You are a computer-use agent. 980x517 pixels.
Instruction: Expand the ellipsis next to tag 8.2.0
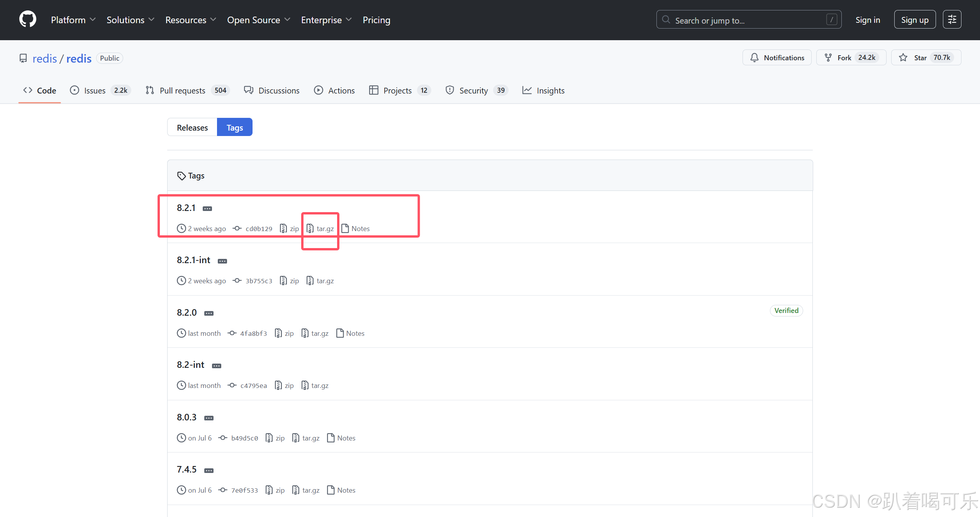click(x=209, y=313)
